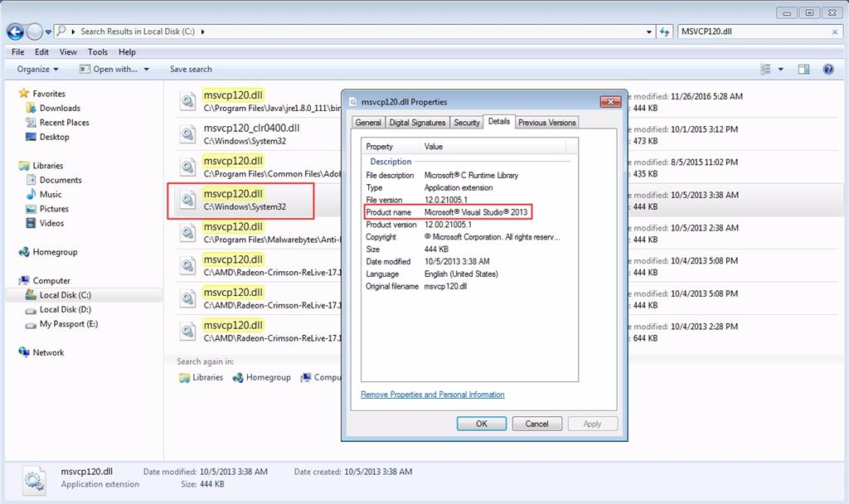Viewport: 849px width, 504px height.
Task: Click the dll icon of System32 msvcp120.dll
Action: click(187, 200)
